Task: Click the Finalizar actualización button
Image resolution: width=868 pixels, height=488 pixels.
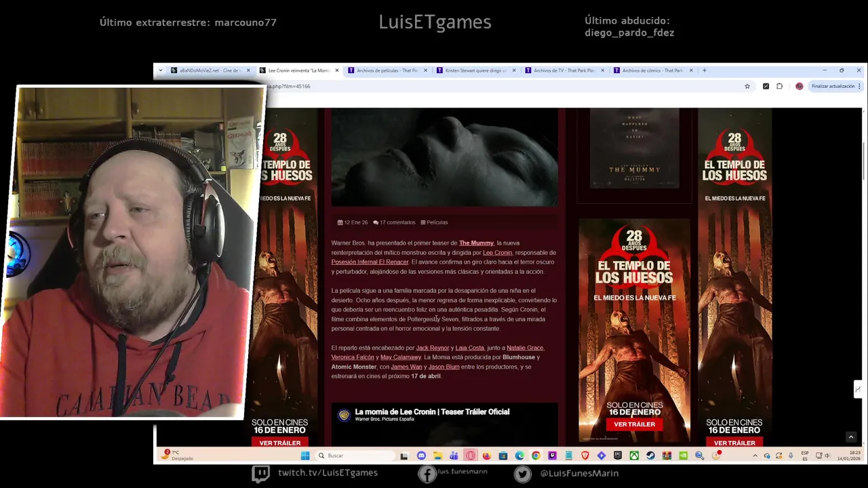Action: point(833,86)
